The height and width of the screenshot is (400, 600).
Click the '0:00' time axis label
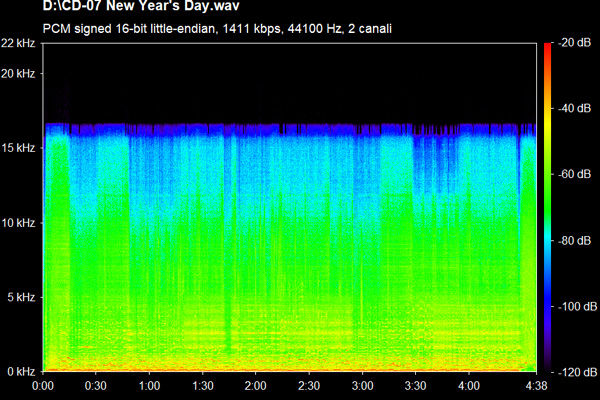pos(43,385)
